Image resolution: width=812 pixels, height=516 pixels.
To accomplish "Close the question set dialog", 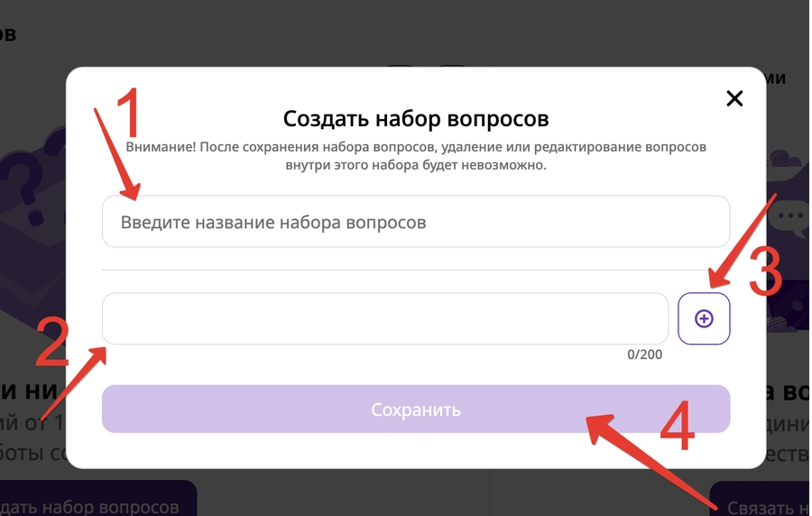I will (x=734, y=98).
